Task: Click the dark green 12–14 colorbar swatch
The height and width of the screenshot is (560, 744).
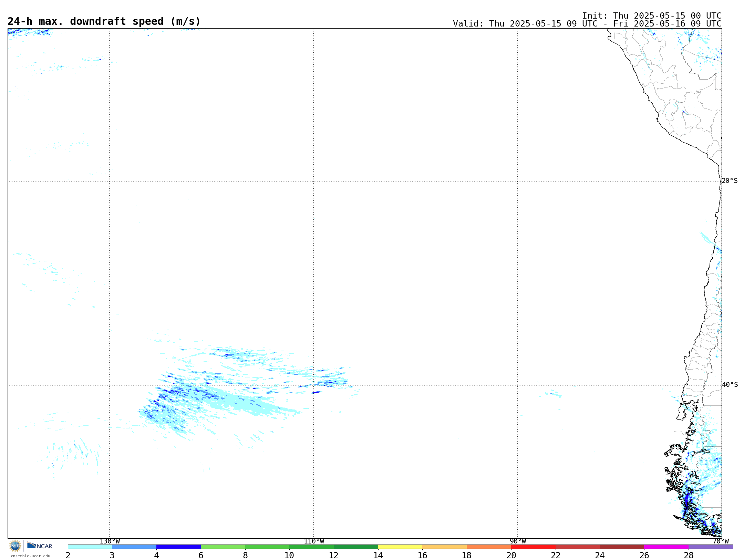Action: (x=356, y=547)
